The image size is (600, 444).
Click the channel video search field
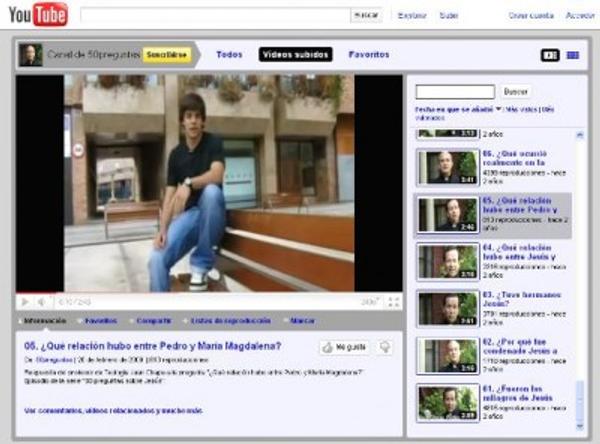pyautogui.click(x=455, y=92)
